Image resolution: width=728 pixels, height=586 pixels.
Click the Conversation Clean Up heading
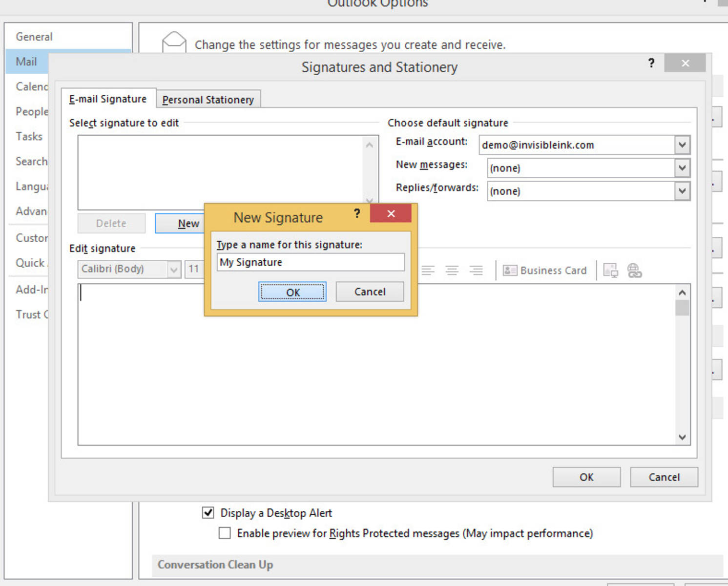215,565
